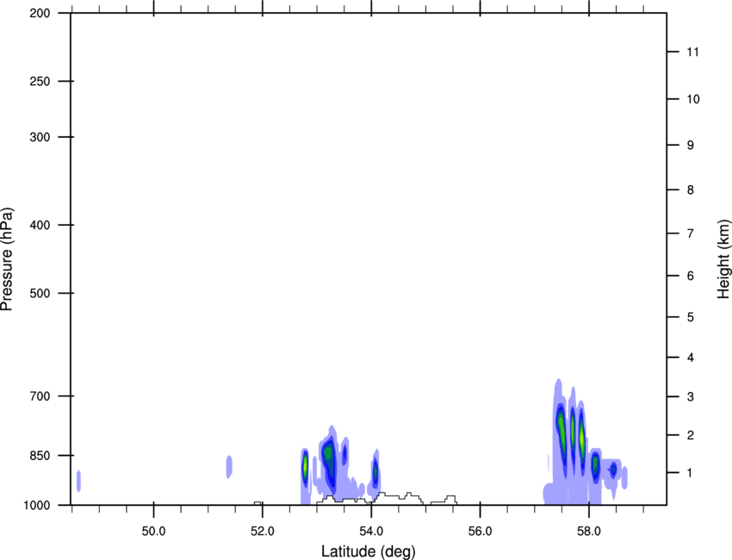Click the 10 km height label
Image resolution: width=732 pixels, height=560 pixels.
coord(693,99)
